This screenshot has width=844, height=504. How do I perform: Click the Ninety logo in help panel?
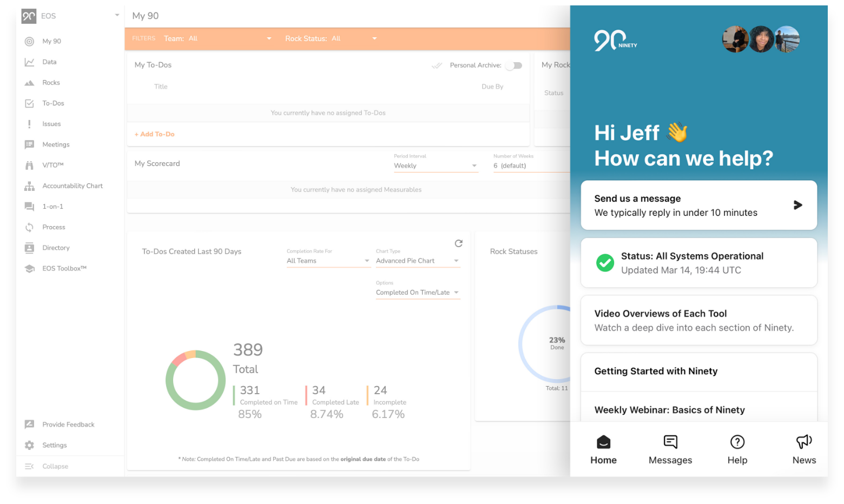click(x=616, y=41)
